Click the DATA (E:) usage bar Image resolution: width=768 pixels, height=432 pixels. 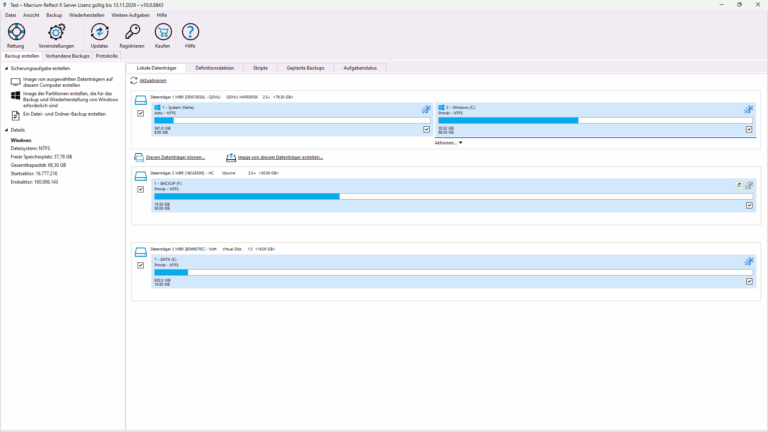click(454, 272)
